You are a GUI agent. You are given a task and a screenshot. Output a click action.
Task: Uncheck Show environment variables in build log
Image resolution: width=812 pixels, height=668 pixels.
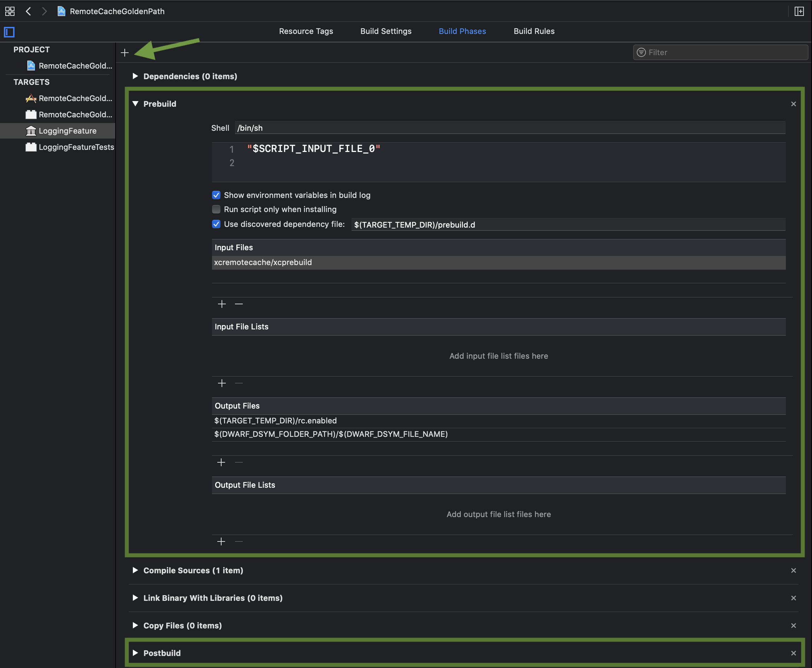coord(216,195)
